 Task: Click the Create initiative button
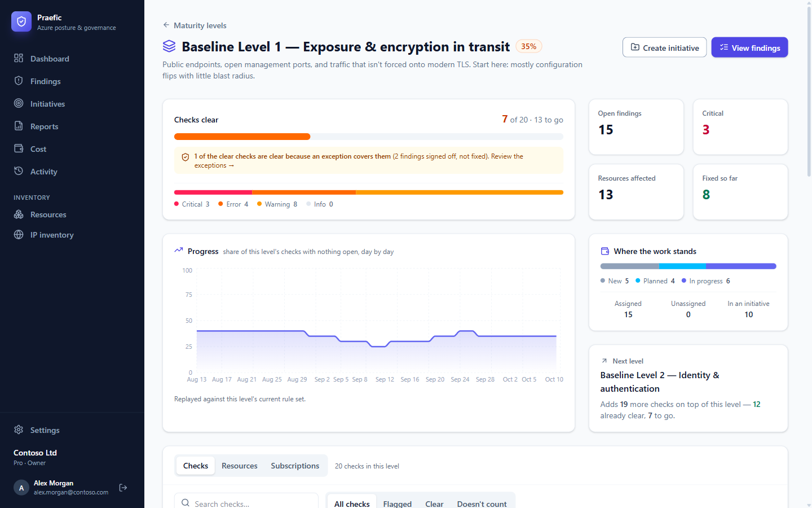(664, 47)
